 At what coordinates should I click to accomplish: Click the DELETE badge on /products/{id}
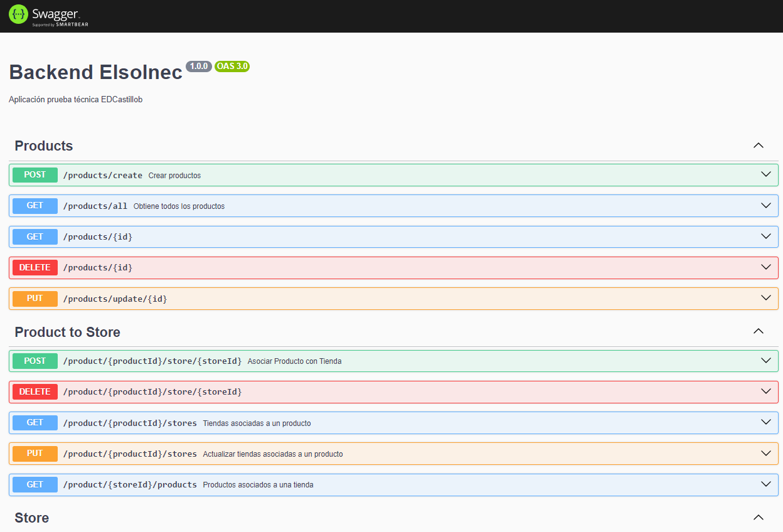click(x=35, y=267)
